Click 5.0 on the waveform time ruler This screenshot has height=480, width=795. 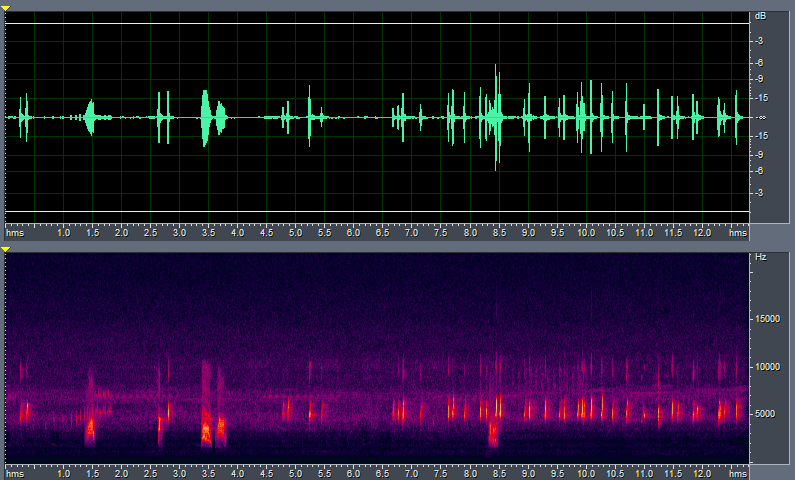[296, 233]
